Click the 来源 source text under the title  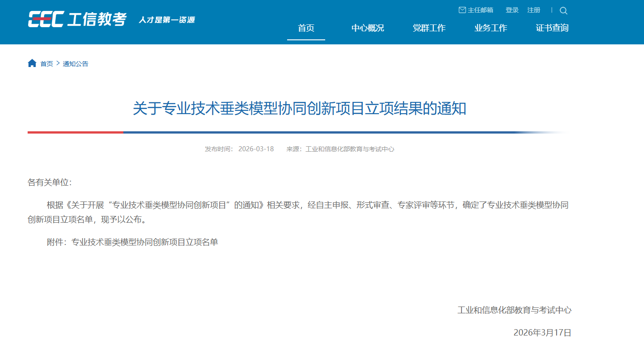tap(340, 149)
